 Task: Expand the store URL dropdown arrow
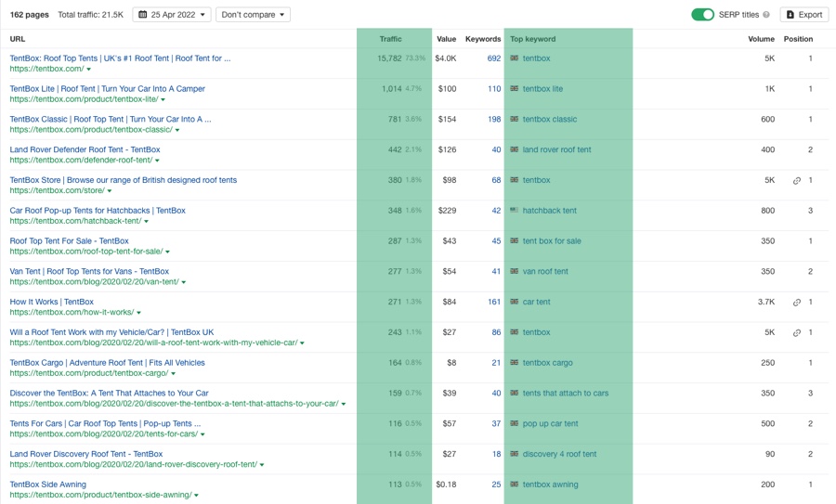(x=110, y=190)
